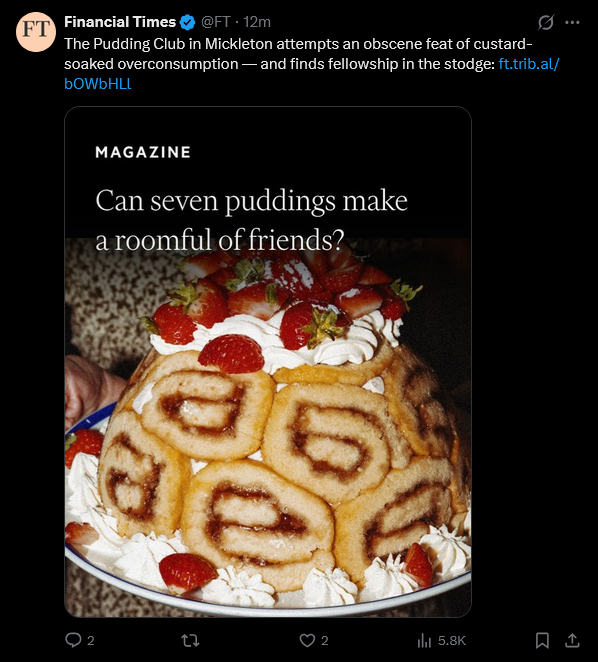Like the post with the heart
The width and height of the screenshot is (598, 662).
pos(307,640)
